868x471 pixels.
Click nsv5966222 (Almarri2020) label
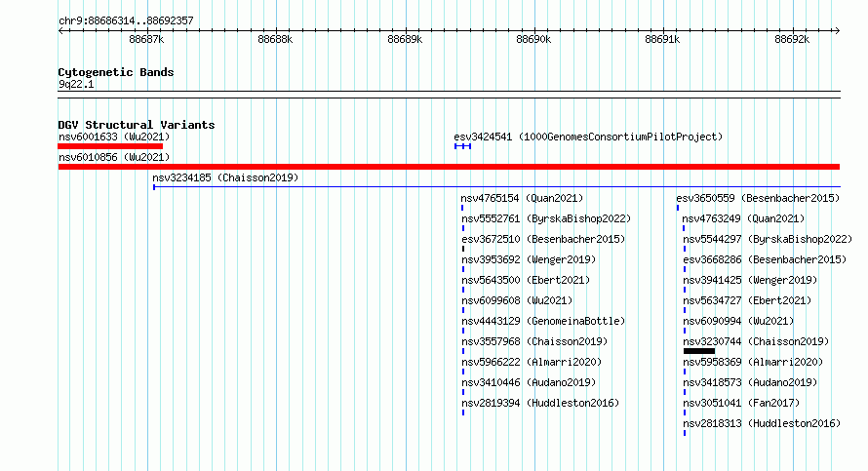(x=532, y=362)
